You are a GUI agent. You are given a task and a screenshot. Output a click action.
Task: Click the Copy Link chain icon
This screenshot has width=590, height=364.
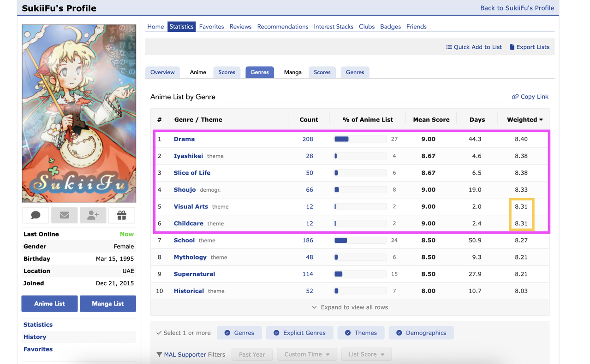(515, 97)
